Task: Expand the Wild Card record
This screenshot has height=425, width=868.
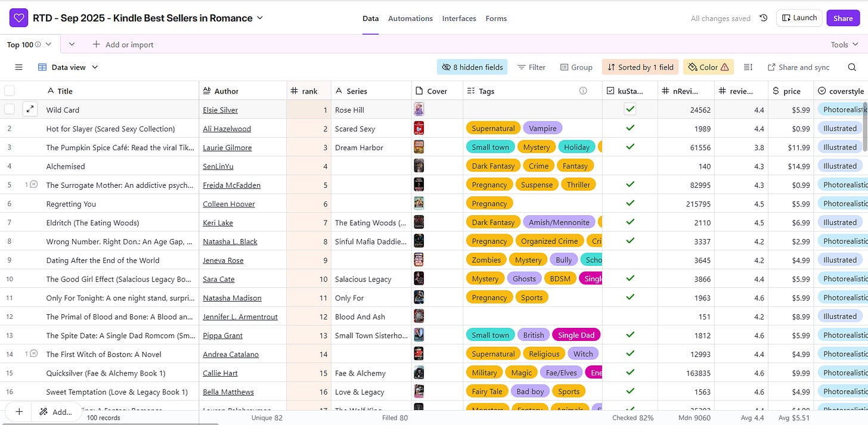Action: pos(30,109)
